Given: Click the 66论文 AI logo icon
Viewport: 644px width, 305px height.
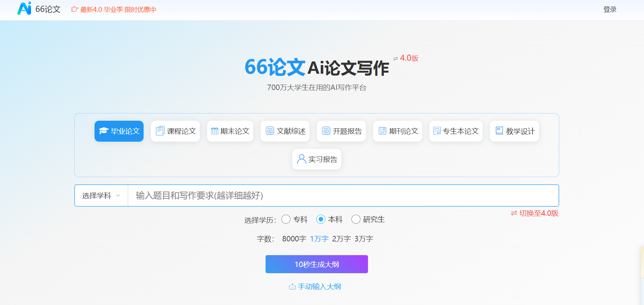Looking at the screenshot, I should [x=24, y=9].
